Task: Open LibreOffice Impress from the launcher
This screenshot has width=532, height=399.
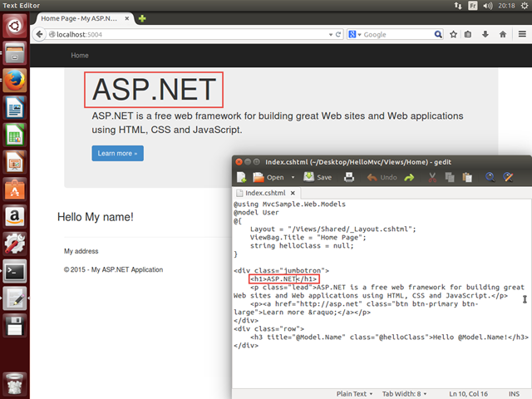Action: pyautogui.click(x=15, y=162)
